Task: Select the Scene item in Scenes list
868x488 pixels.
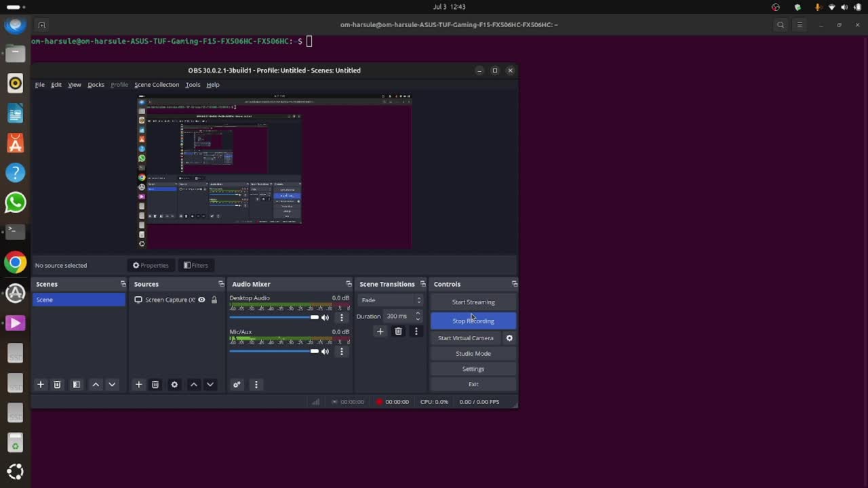Action: point(78,300)
